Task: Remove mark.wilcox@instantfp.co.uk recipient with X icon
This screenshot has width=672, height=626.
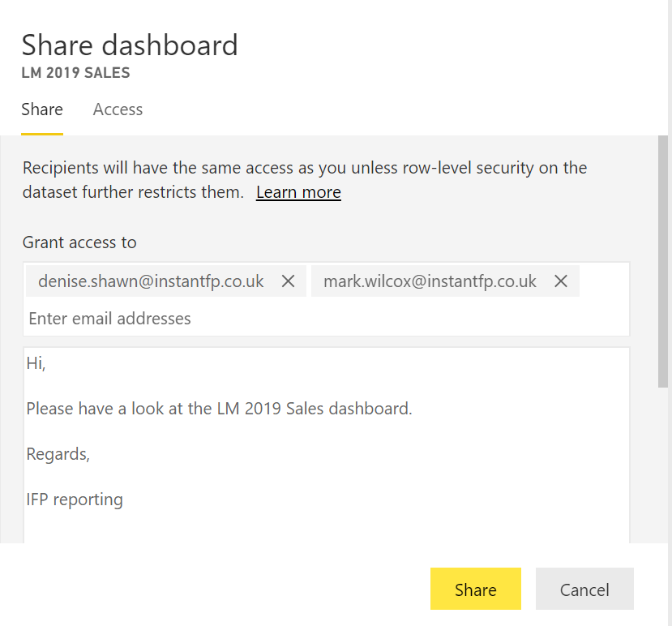Action: pyautogui.click(x=560, y=281)
